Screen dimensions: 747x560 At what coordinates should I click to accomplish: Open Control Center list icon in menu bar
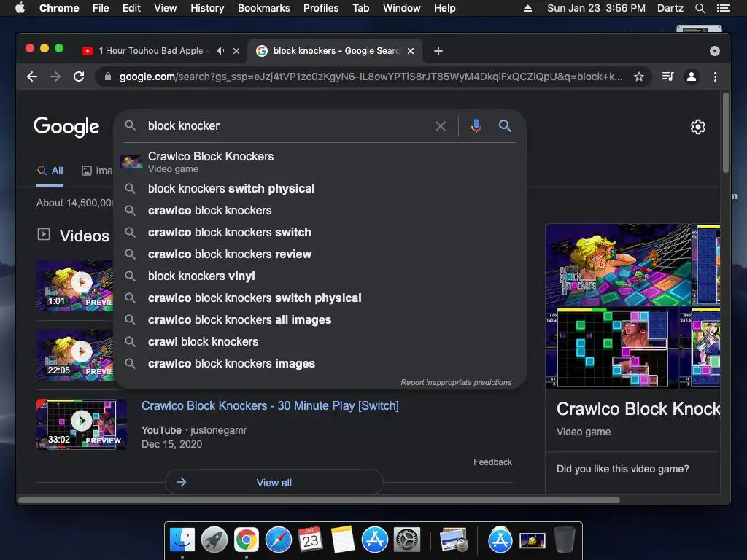click(x=723, y=8)
